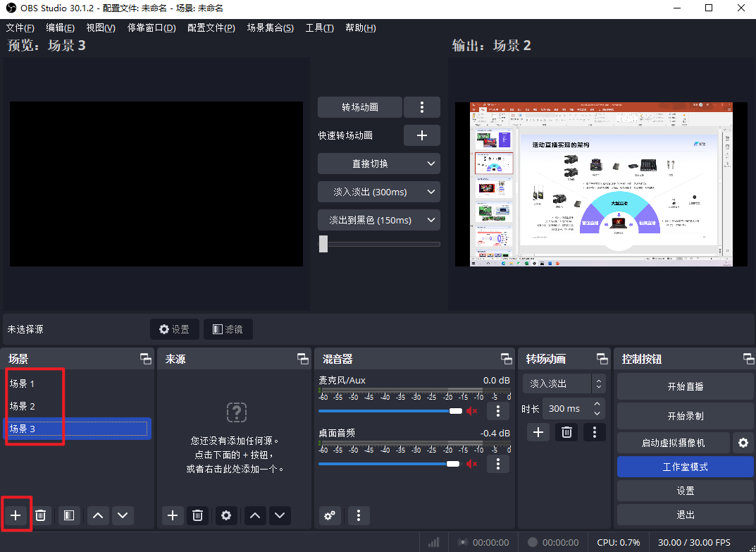
Task: Open the 工具(T) menu
Action: 319,27
